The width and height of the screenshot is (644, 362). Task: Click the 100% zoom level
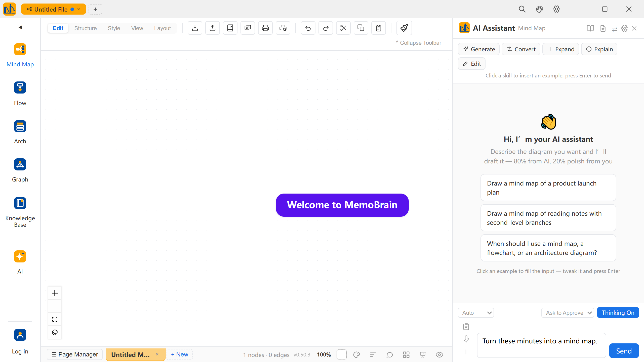coord(324,355)
